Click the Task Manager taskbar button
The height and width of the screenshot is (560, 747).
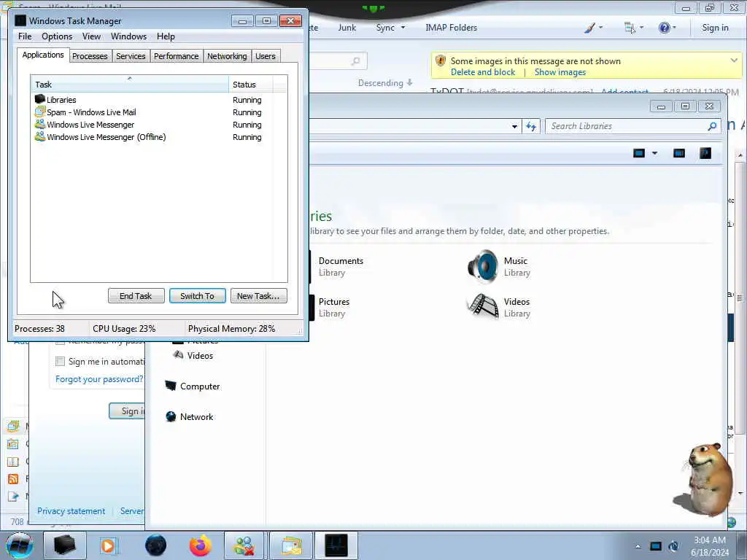(336, 545)
